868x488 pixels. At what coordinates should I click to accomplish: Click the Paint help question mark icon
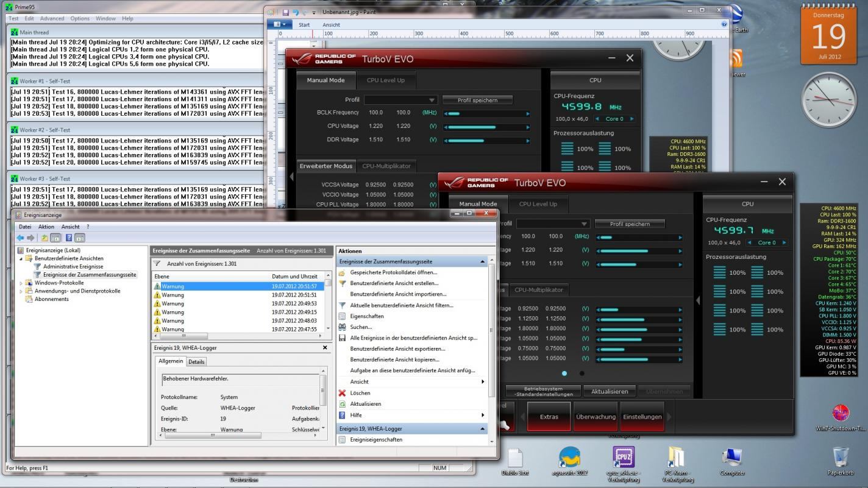tap(724, 24)
